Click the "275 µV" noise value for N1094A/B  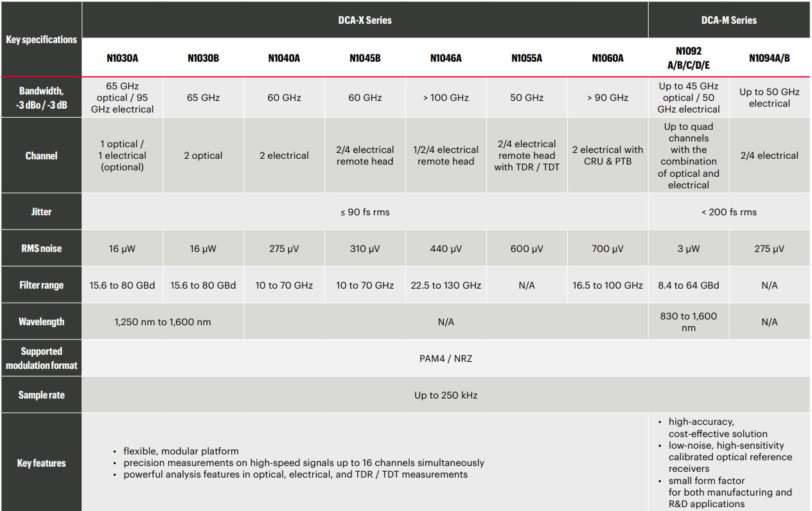770,248
